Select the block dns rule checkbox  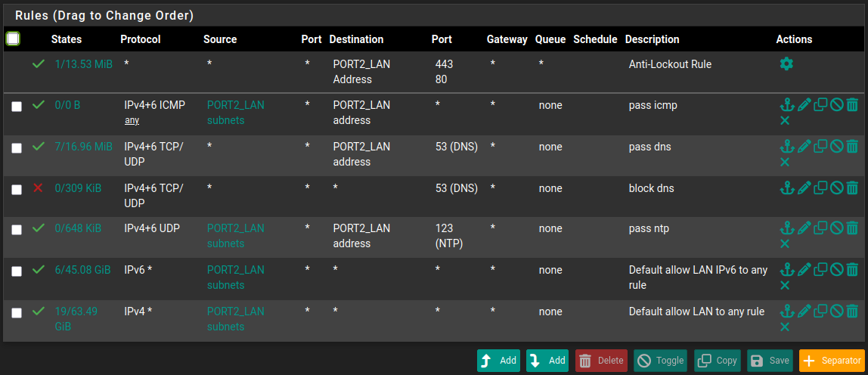pos(17,190)
